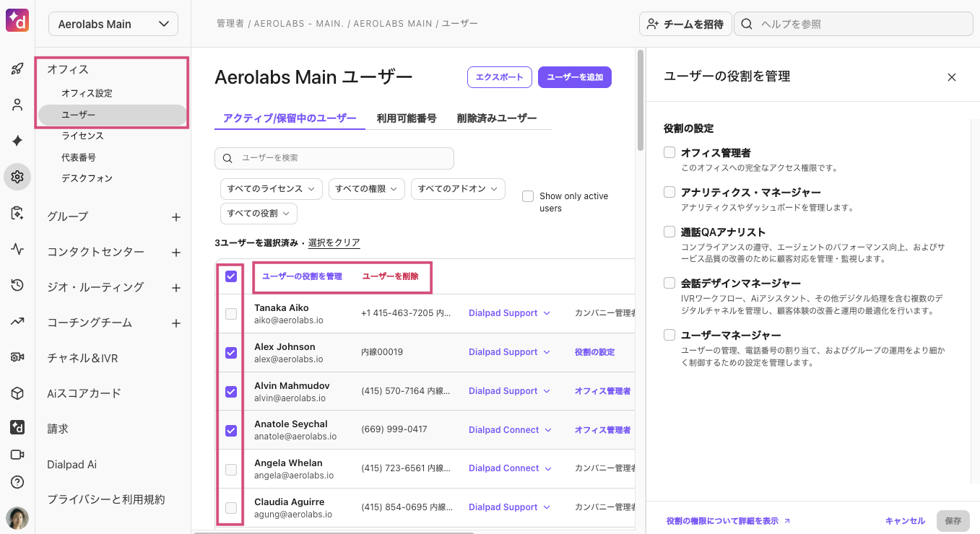Open the Ai sparkle icon in the left rail
The height and width of the screenshot is (534, 980).
17,141
